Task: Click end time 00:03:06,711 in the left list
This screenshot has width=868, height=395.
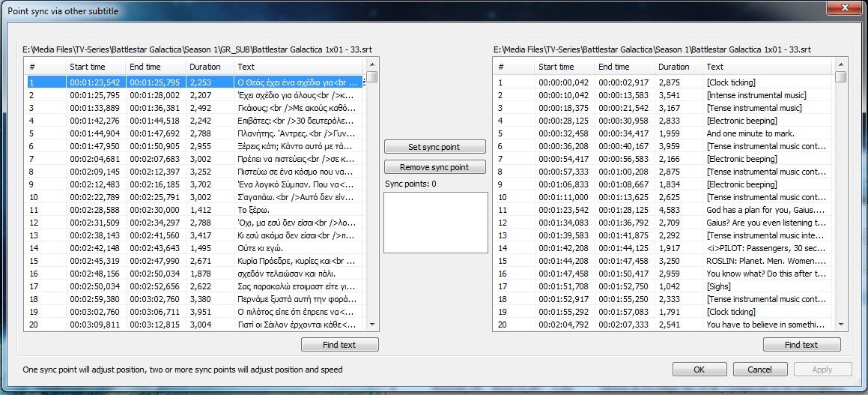Action: [156, 312]
